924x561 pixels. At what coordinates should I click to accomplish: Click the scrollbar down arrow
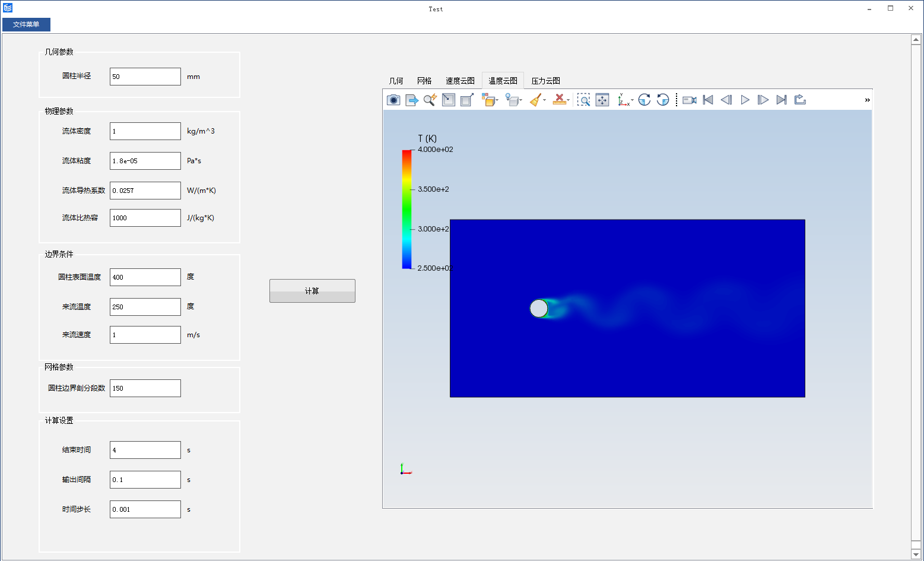916,554
